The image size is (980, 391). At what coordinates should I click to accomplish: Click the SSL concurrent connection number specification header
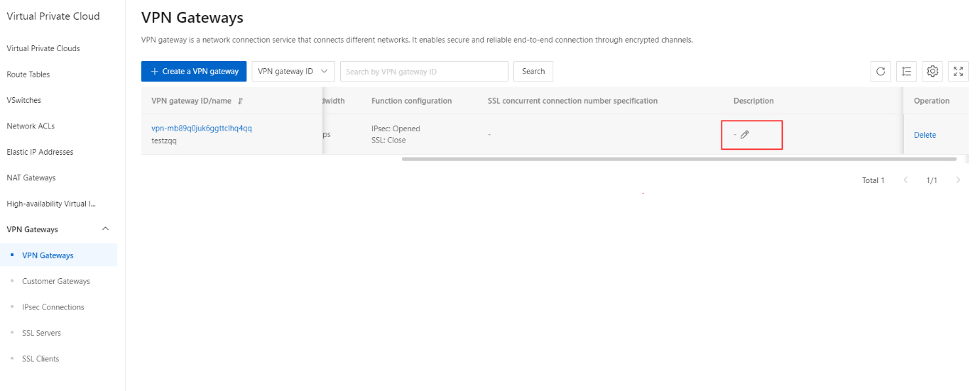pyautogui.click(x=572, y=101)
